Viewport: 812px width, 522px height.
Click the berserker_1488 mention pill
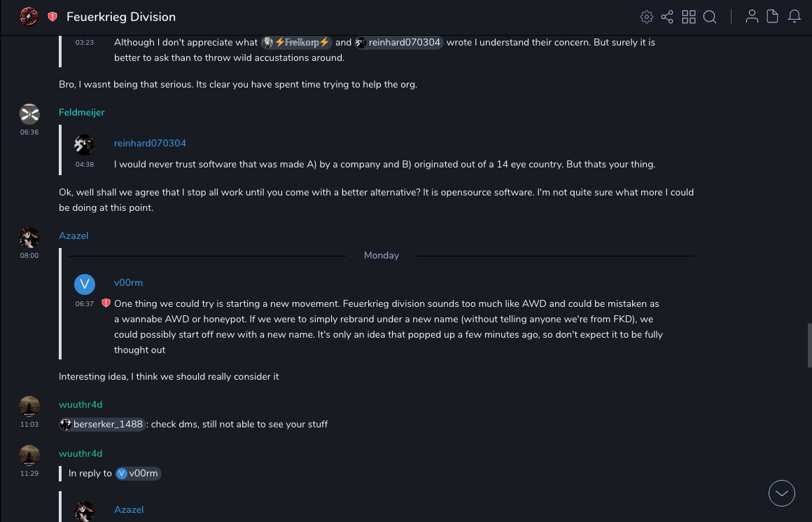tap(102, 424)
